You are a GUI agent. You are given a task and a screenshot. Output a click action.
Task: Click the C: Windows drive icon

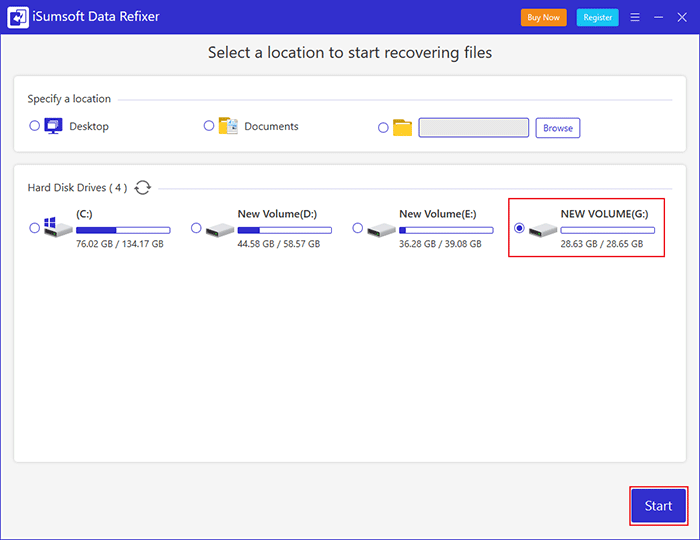tap(58, 227)
